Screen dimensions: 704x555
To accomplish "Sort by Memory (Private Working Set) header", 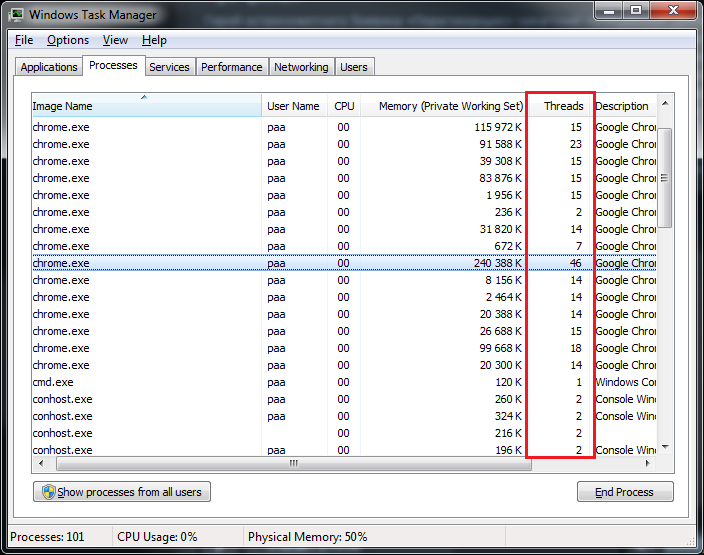I will click(x=443, y=106).
